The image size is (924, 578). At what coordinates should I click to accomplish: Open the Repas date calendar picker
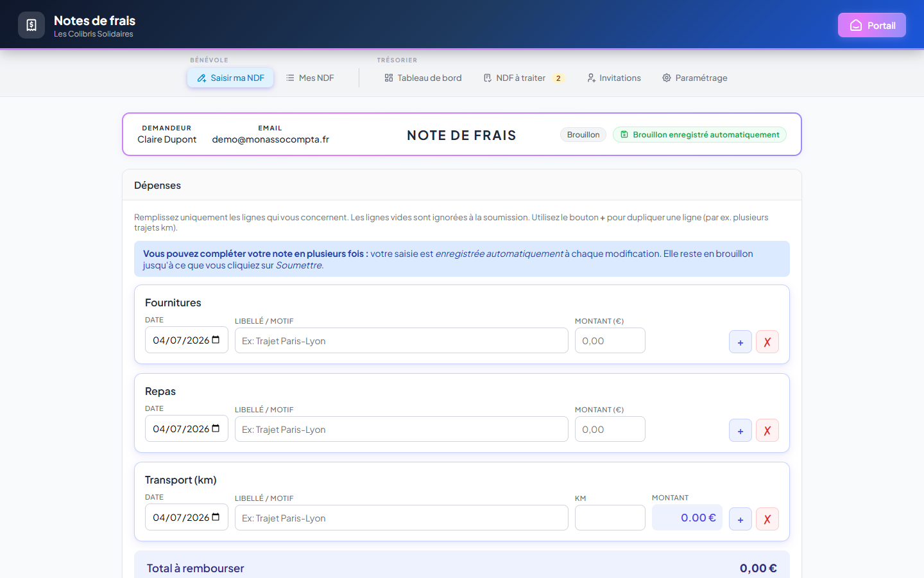pos(216,428)
